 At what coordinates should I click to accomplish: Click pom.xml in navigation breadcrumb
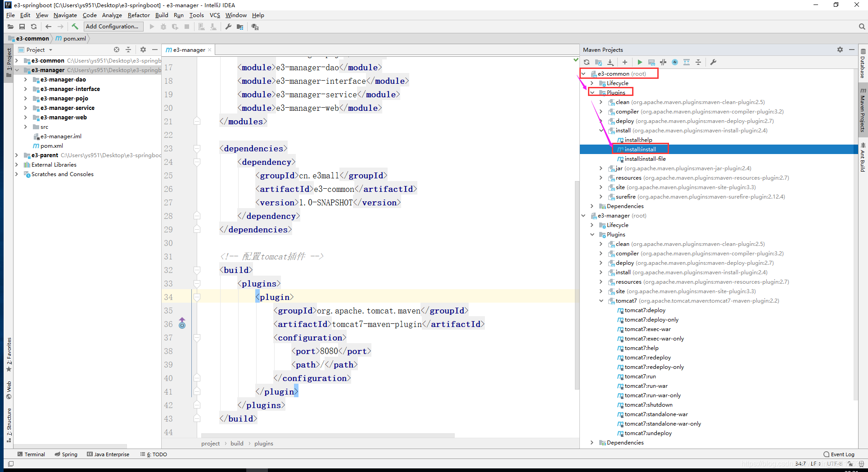coord(71,39)
